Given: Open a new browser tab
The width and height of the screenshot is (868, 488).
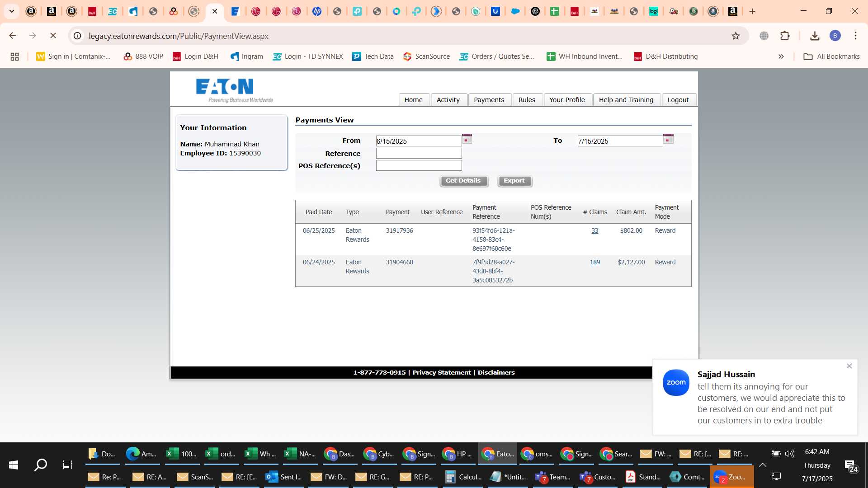Looking at the screenshot, I should click(x=752, y=11).
